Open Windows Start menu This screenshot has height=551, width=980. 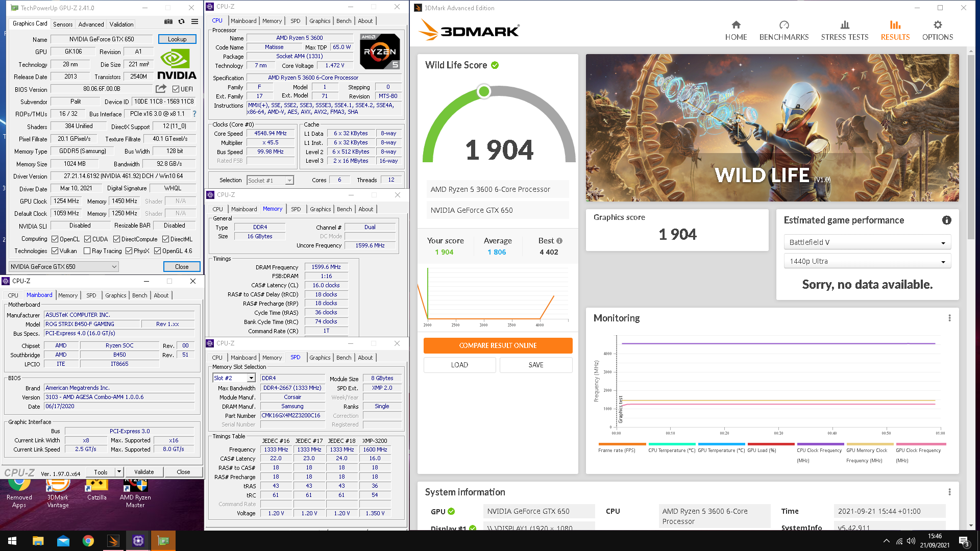12,541
